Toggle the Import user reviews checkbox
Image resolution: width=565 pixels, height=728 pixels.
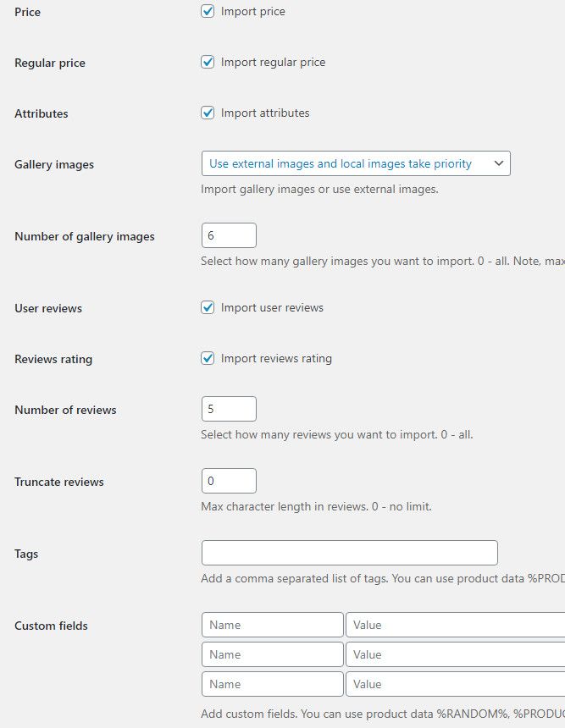pyautogui.click(x=208, y=307)
